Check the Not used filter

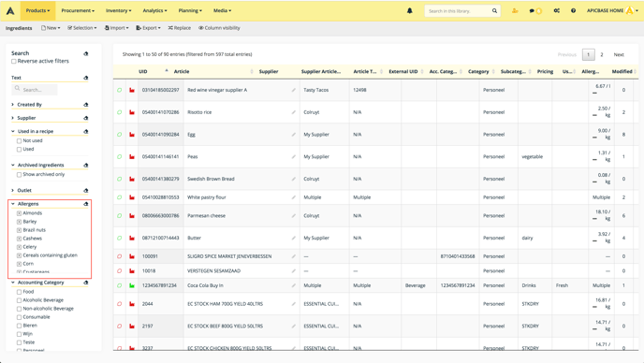pyautogui.click(x=19, y=141)
